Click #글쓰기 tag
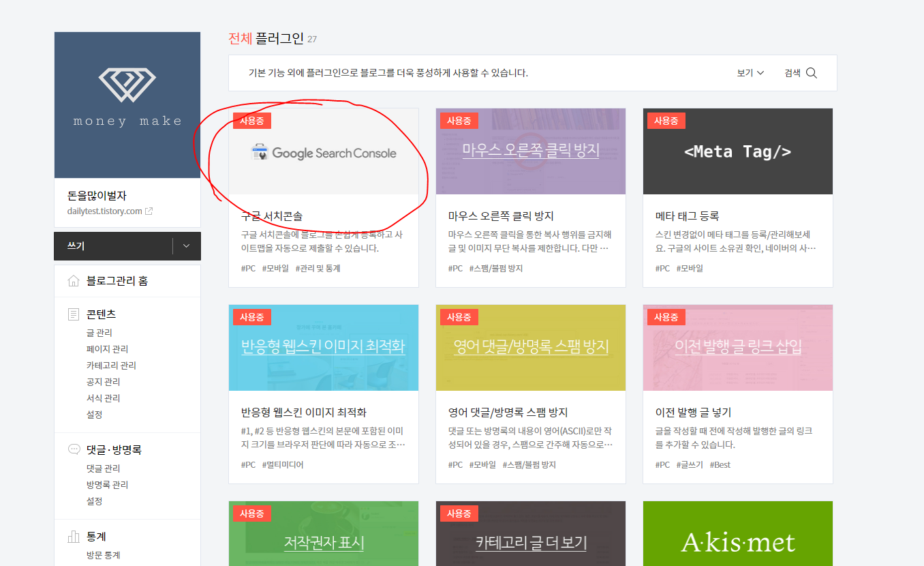The image size is (924, 566). 690,465
